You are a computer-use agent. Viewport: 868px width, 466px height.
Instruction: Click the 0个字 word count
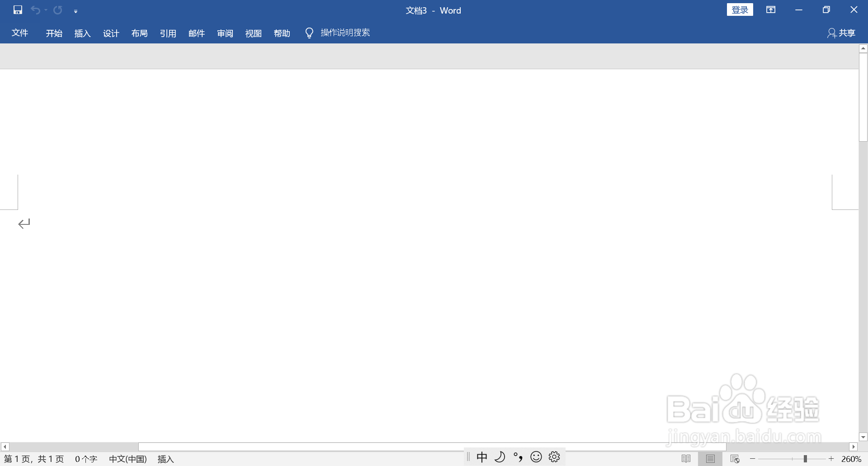tap(86, 459)
